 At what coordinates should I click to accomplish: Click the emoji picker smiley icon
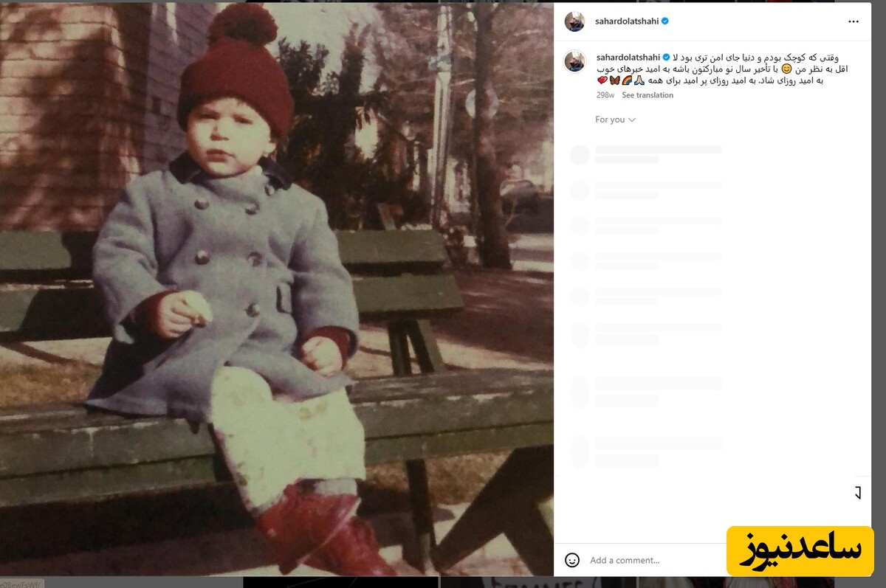pyautogui.click(x=572, y=560)
